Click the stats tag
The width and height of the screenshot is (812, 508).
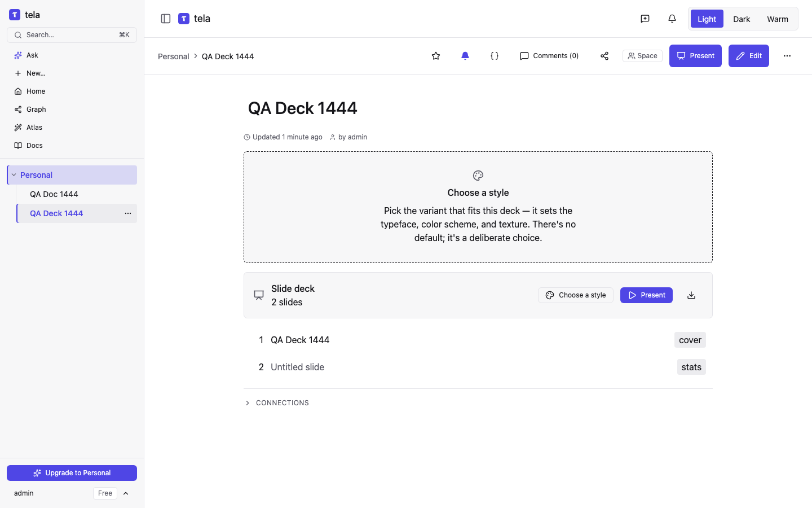tap(691, 367)
